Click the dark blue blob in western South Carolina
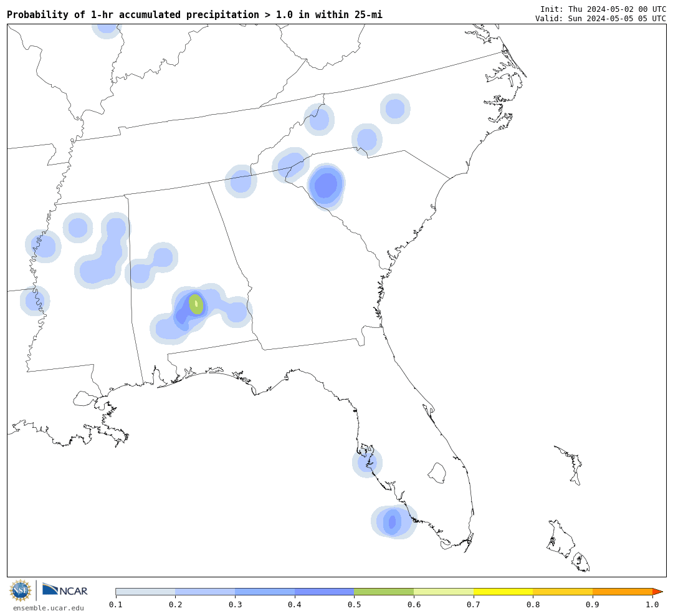The width and height of the screenshot is (673, 616). (x=327, y=186)
